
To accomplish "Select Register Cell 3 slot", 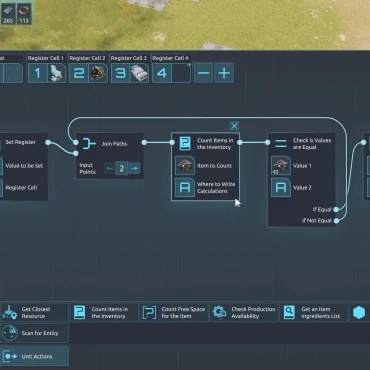I will [130, 73].
